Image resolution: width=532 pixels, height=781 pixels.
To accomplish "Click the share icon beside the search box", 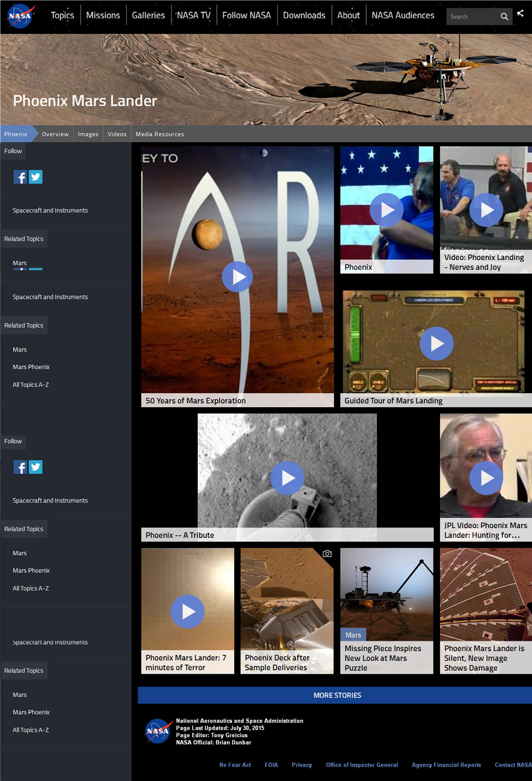I will coord(520,13).
